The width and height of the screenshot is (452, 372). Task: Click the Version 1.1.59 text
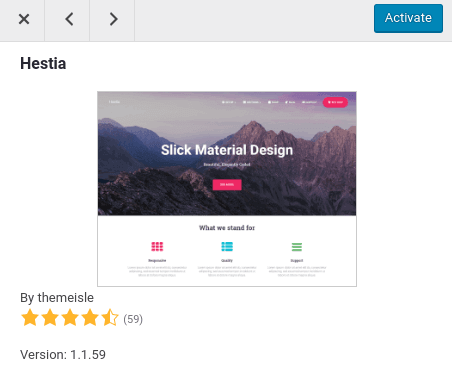tap(63, 355)
